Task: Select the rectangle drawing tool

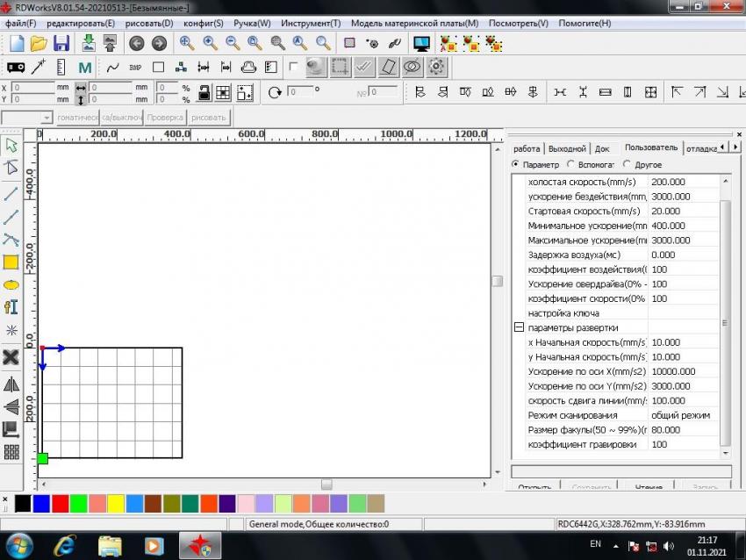Action: [11, 262]
